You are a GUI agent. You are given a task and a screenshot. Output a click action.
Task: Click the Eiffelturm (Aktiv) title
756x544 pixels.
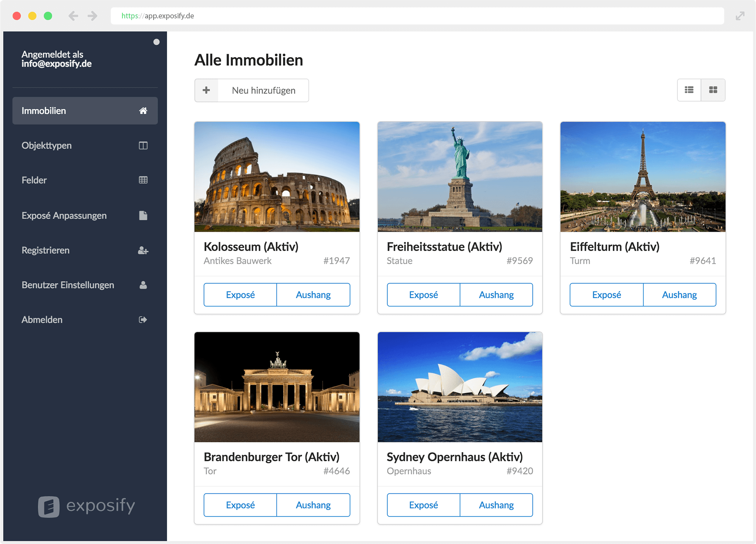click(x=615, y=247)
